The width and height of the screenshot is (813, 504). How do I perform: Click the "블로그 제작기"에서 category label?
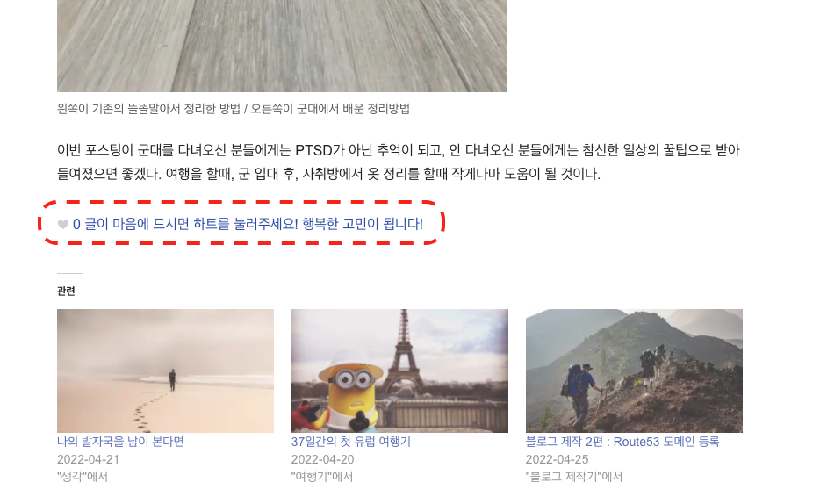pos(574,477)
